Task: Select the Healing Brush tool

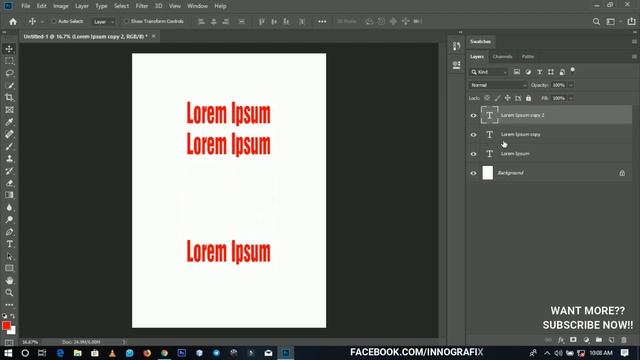Action: [9, 134]
